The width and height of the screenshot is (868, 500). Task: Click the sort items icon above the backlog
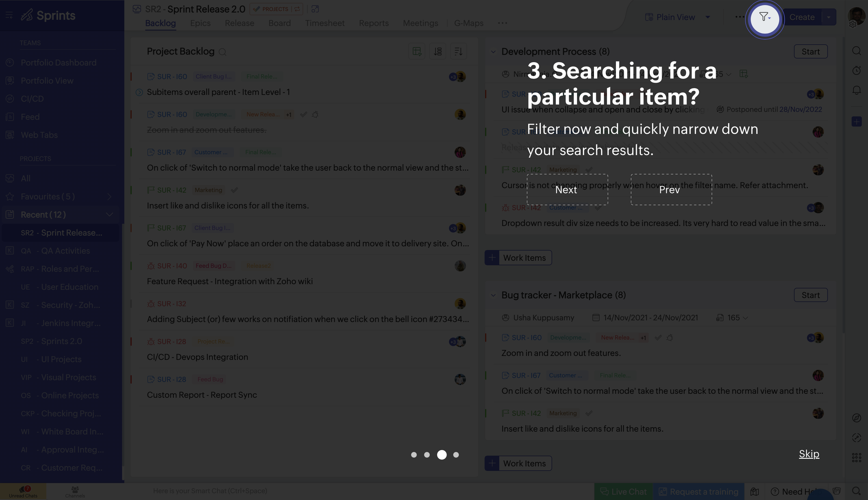click(438, 51)
